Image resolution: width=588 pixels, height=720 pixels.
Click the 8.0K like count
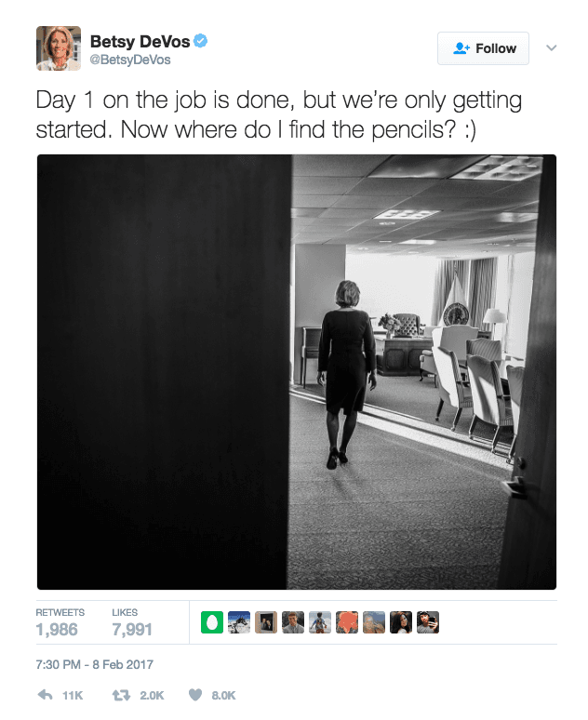(x=223, y=696)
